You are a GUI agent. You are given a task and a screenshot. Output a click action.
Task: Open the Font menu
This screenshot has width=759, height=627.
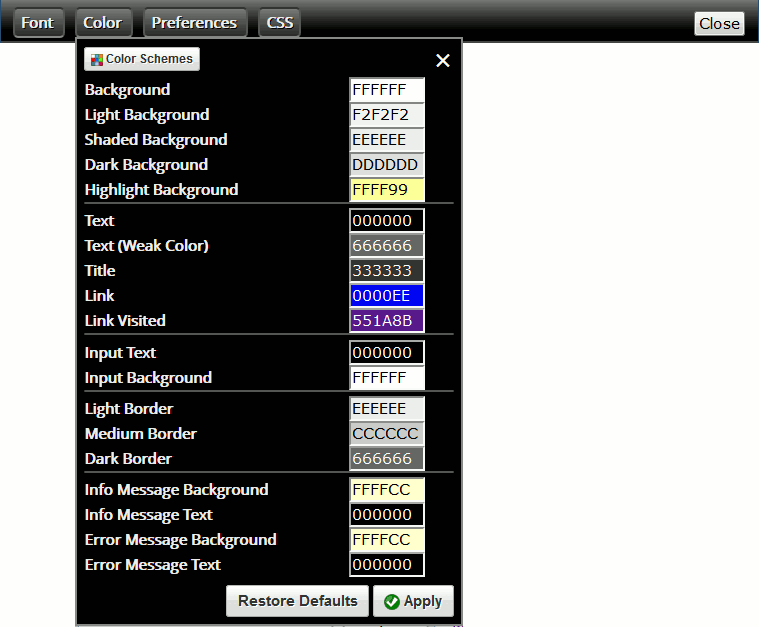click(x=38, y=23)
